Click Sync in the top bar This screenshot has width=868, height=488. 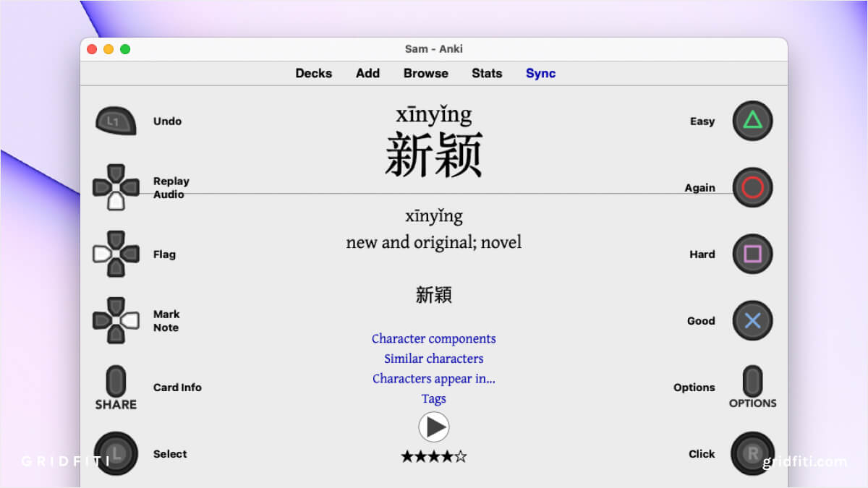pyautogui.click(x=540, y=73)
